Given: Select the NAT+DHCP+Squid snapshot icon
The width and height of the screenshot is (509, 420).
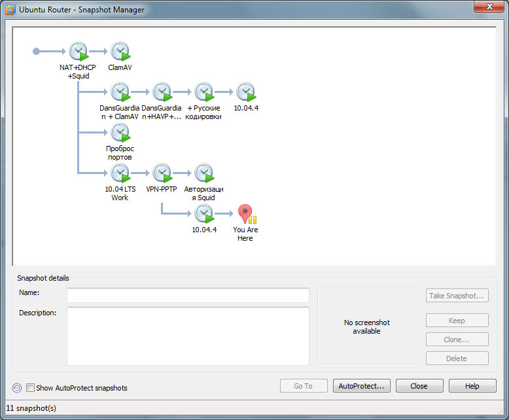Looking at the screenshot, I should [x=79, y=51].
